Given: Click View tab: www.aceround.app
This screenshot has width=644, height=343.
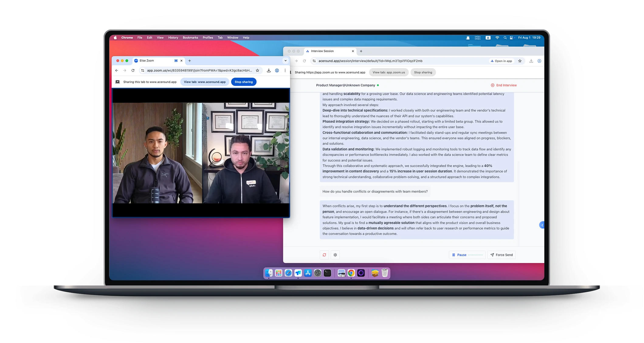Looking at the screenshot, I should point(205,82).
